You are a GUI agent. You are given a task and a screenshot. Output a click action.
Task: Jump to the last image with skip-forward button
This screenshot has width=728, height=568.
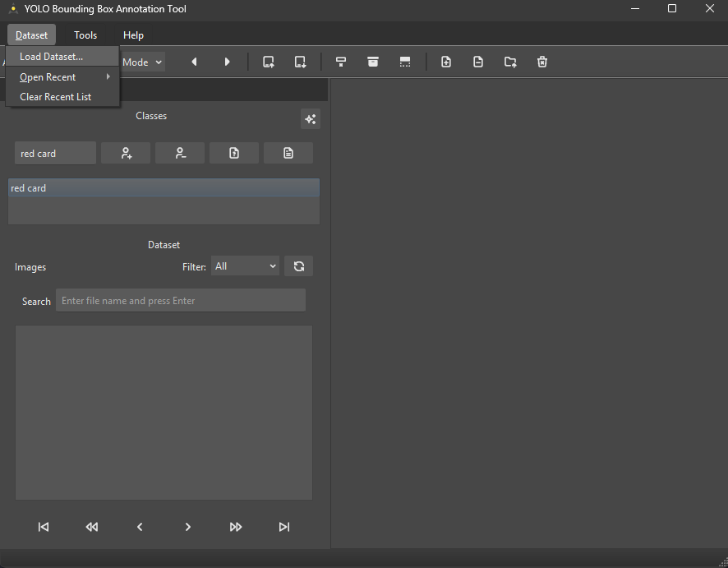(x=284, y=527)
